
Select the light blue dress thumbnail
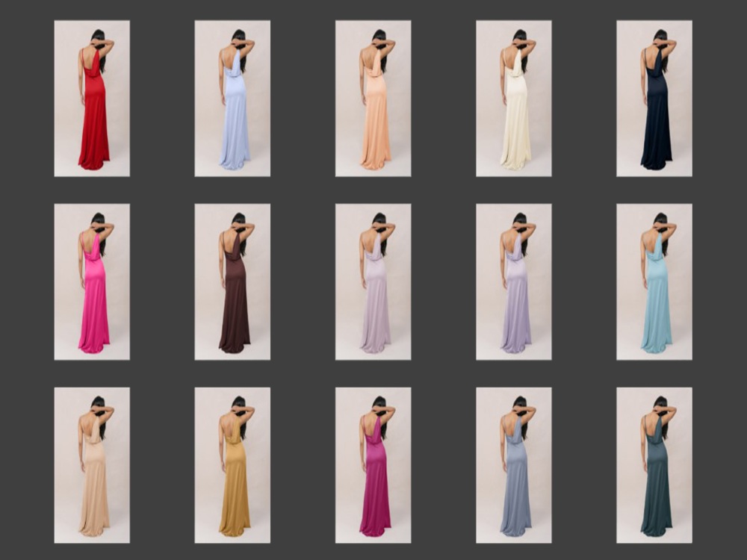coord(232,99)
